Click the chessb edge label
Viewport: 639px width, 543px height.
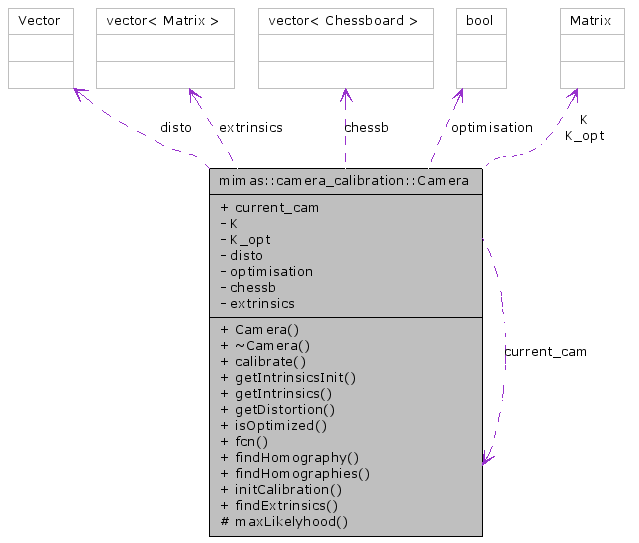[x=366, y=128]
